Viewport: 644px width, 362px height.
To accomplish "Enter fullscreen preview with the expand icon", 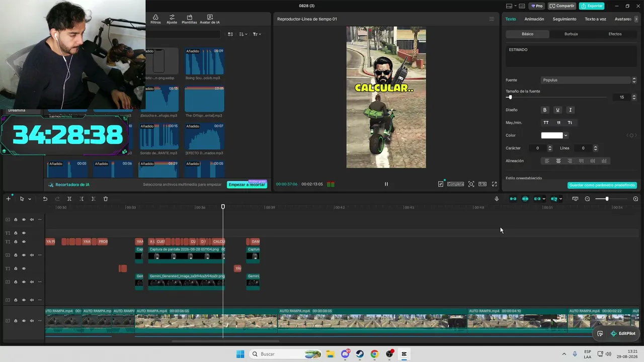I will tap(494, 184).
